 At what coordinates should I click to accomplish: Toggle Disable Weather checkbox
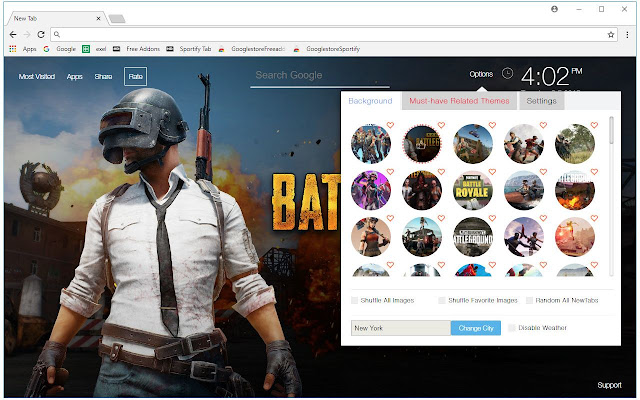click(x=511, y=328)
